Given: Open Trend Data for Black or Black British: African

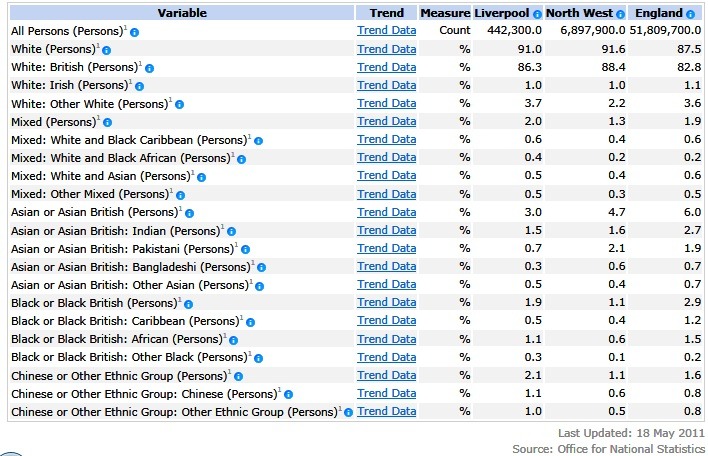Looking at the screenshot, I should [x=387, y=339].
